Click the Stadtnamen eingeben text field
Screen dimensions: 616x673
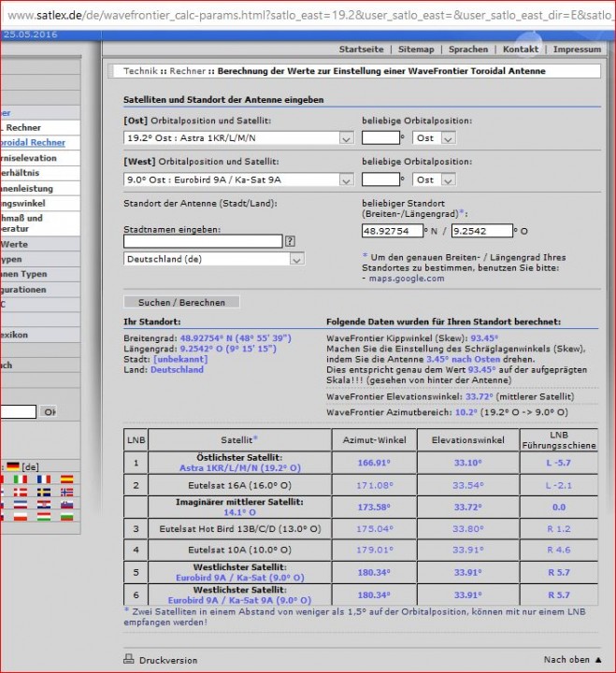tap(202, 241)
